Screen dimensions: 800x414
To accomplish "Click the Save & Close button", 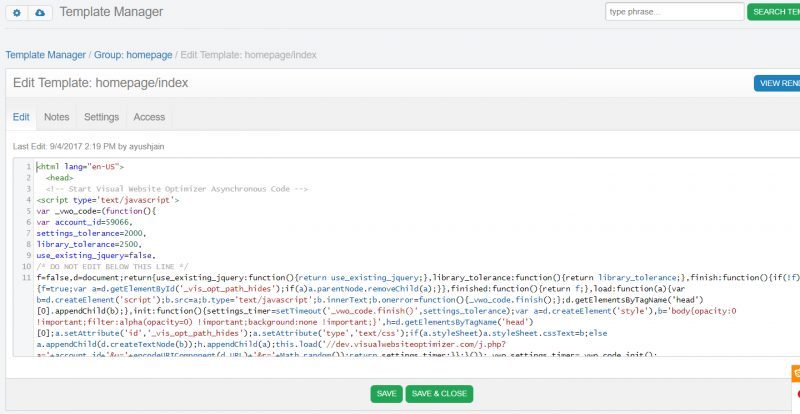I will (439, 394).
